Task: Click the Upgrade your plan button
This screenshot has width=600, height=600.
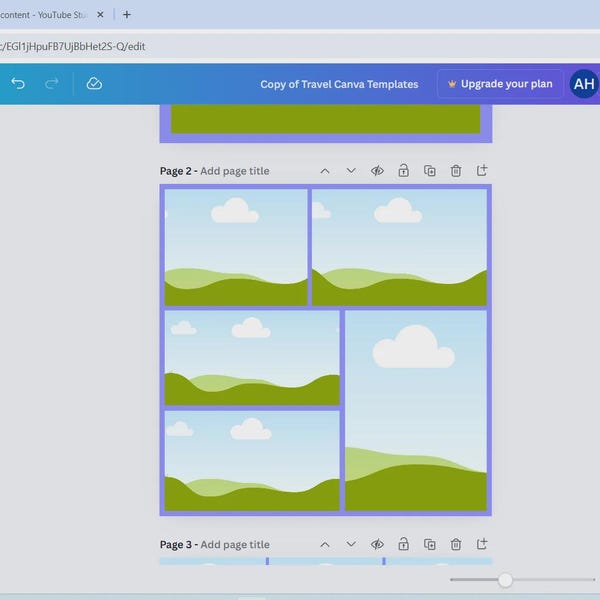Action: (500, 84)
